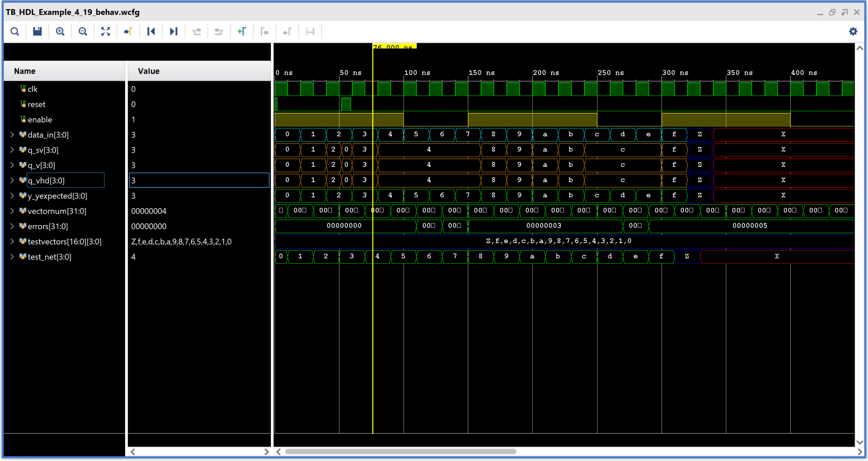The image size is (868, 461).
Task: Click the Name column header
Action: coord(25,71)
